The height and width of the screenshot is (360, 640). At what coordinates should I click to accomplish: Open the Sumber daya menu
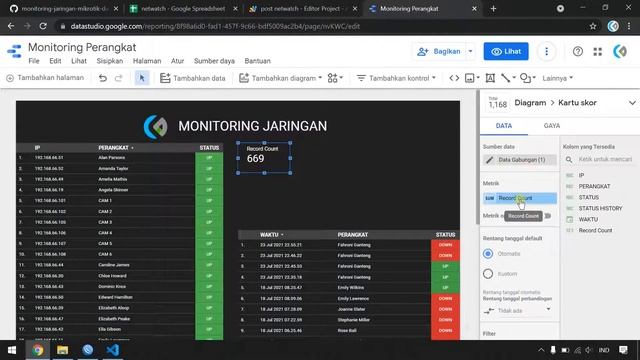[214, 61]
